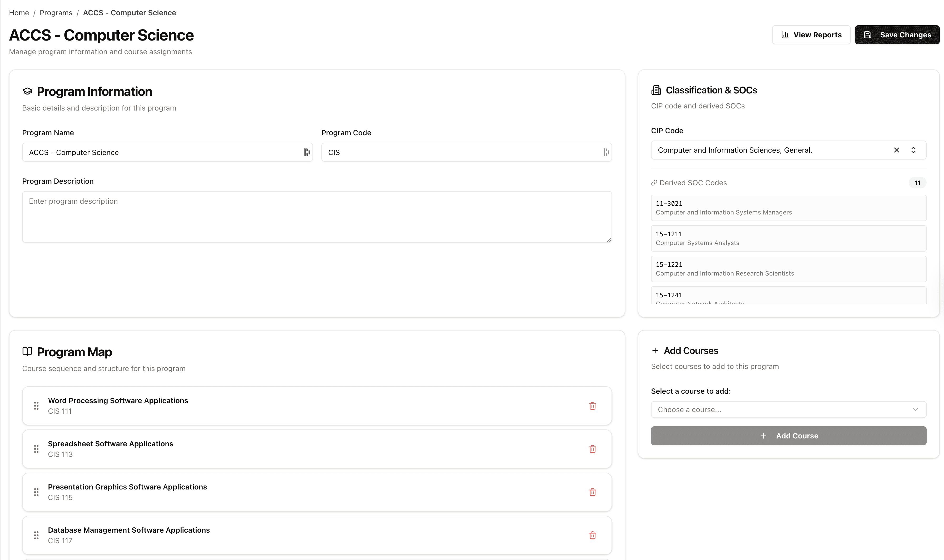The height and width of the screenshot is (560, 944).
Task: Click the autofill icon in Program Code field
Action: click(606, 152)
